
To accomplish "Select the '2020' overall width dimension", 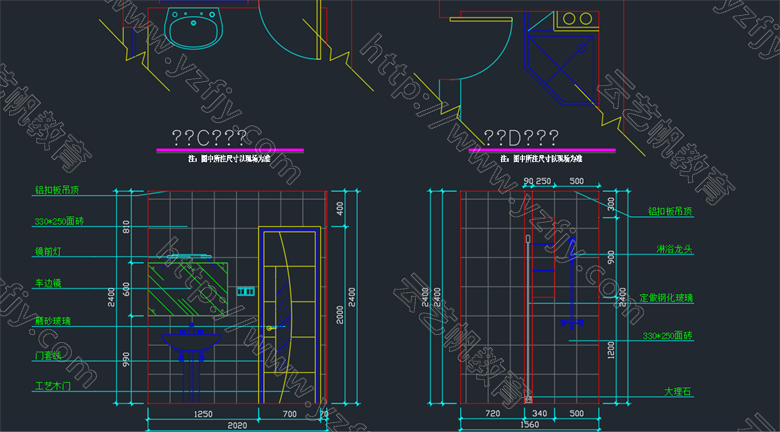I will [237, 426].
